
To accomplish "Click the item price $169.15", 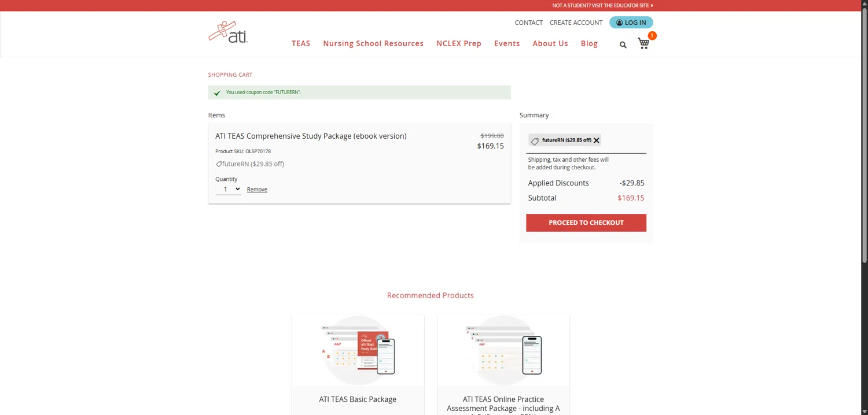I will click(x=490, y=146).
